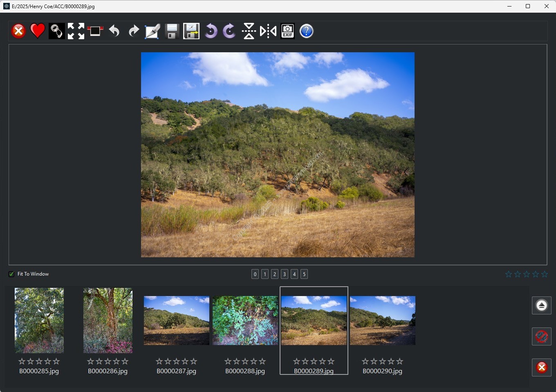Screen dimensions: 556x392
Task: Click the red heart favorite icon
Action: coord(38,31)
